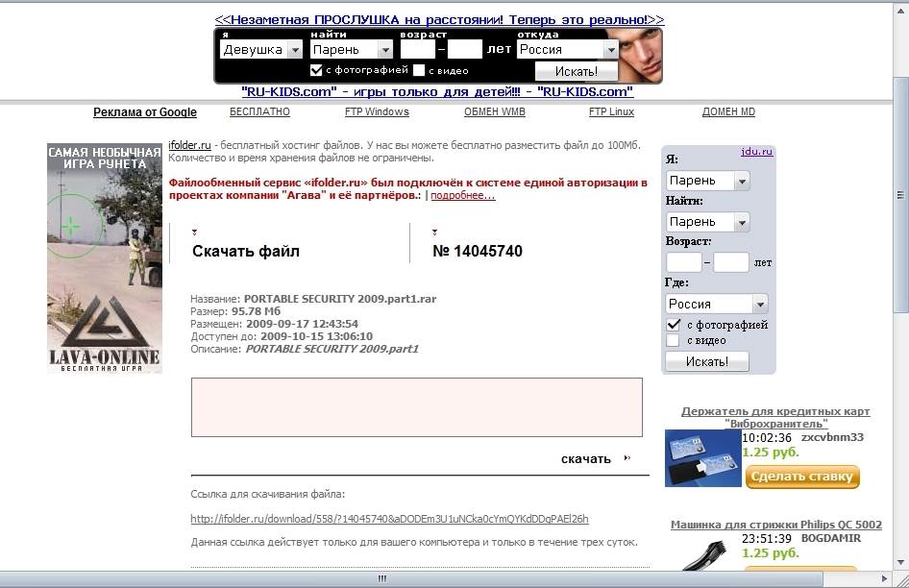Enable sidebar 'с видео' checkbox
The width and height of the screenshot is (909, 588).
pyautogui.click(x=673, y=340)
